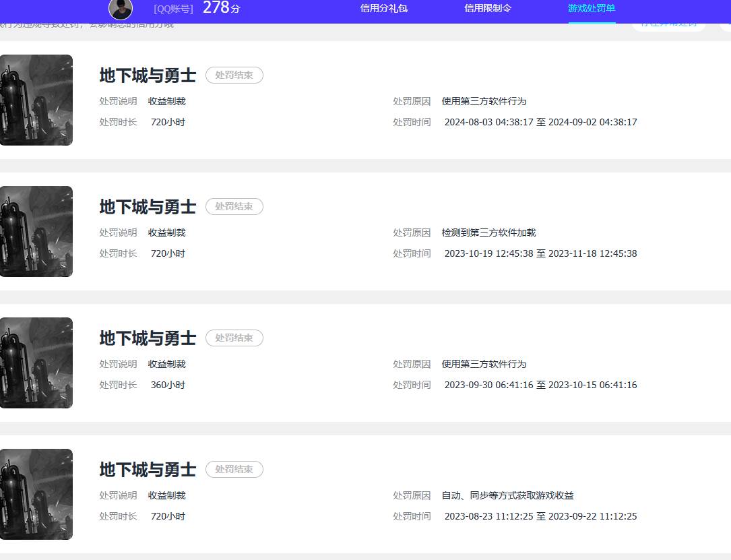Screen dimensions: 731x560
Task: Click the first 地下城与勇士 penalty title
Action: pos(146,76)
